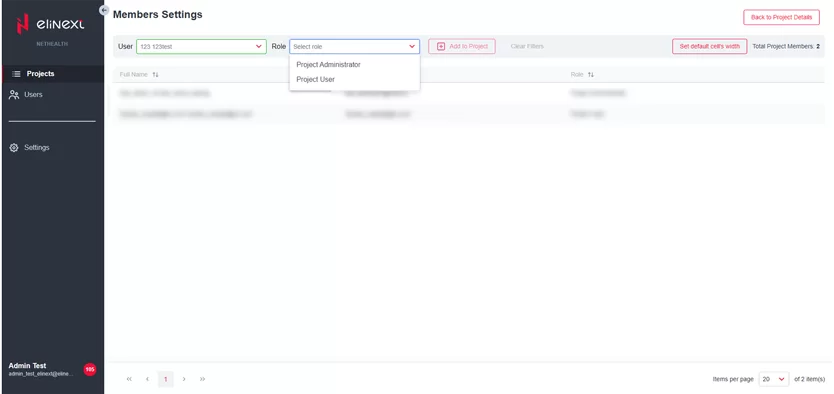Click the Projects list icon

[x=16, y=74]
